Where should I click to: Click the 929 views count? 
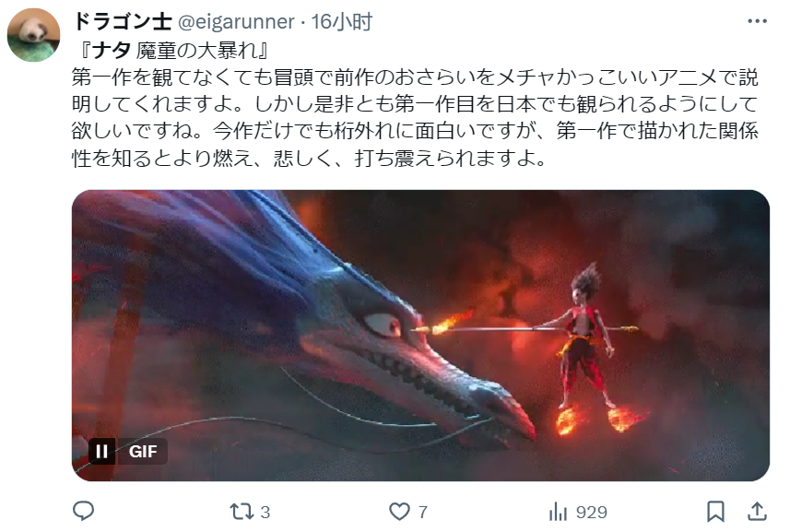coord(591,513)
